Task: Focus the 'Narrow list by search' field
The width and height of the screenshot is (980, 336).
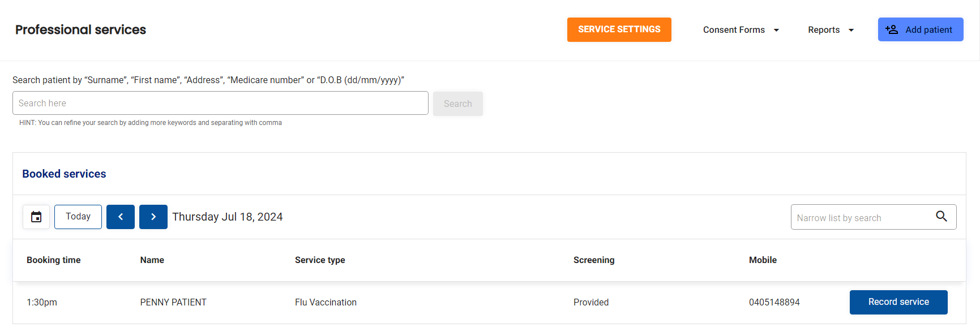Action: point(874,217)
